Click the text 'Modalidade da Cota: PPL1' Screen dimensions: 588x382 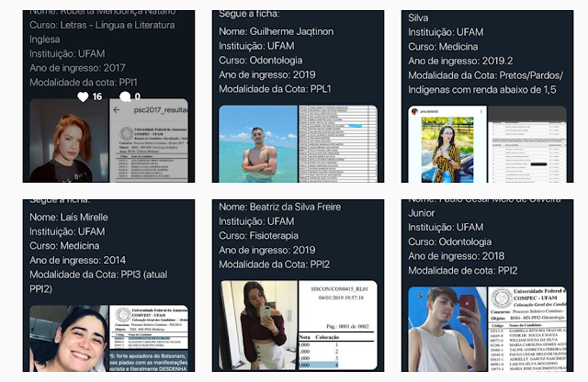pos(275,89)
